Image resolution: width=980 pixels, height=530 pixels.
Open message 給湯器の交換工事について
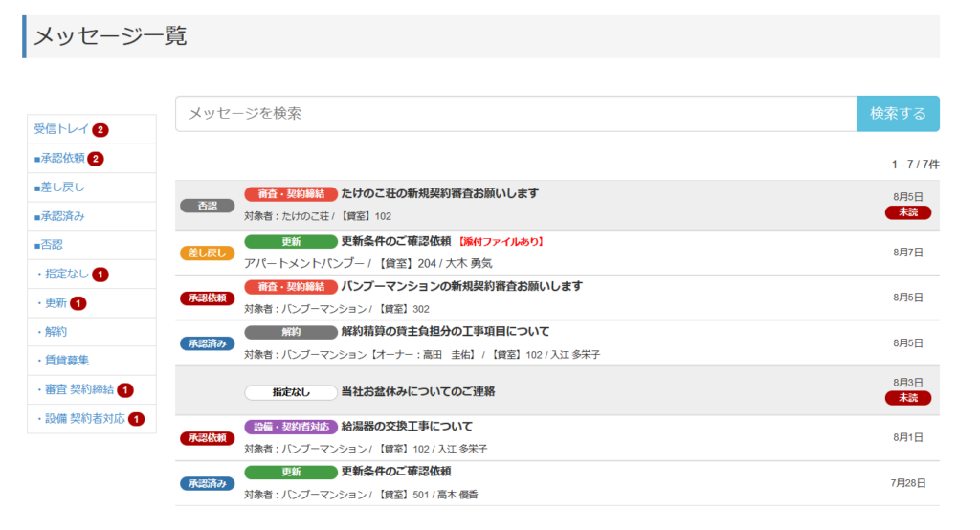point(407,427)
